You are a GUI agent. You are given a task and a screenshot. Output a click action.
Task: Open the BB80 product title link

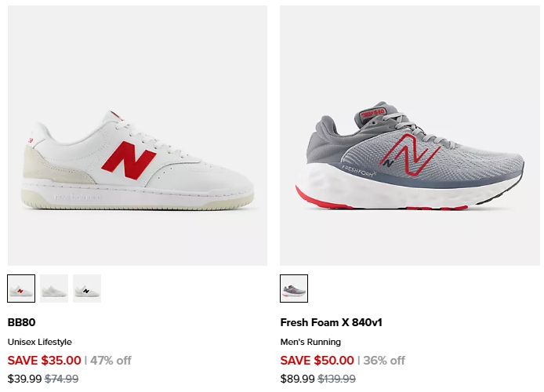(x=22, y=322)
